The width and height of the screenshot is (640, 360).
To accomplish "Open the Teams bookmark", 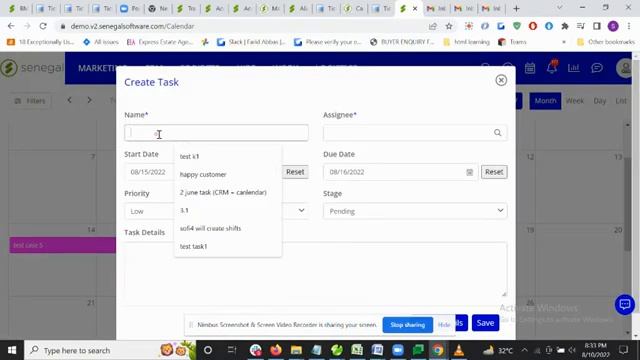I will point(513,42).
